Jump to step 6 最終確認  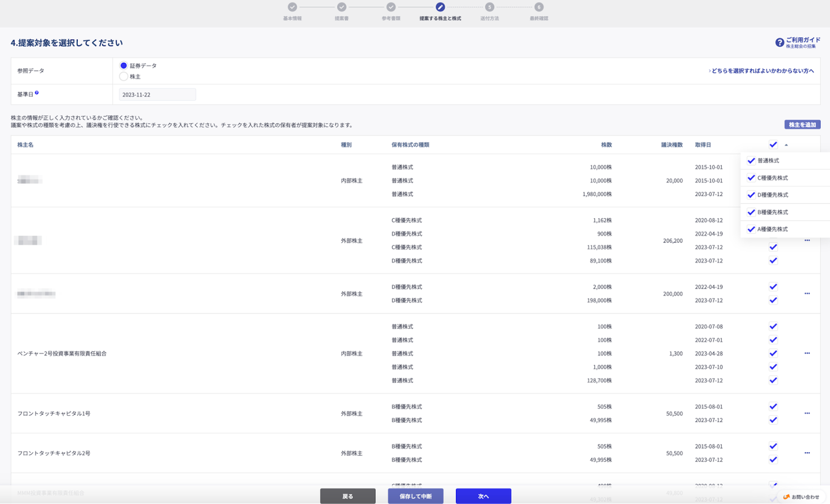pyautogui.click(x=539, y=7)
